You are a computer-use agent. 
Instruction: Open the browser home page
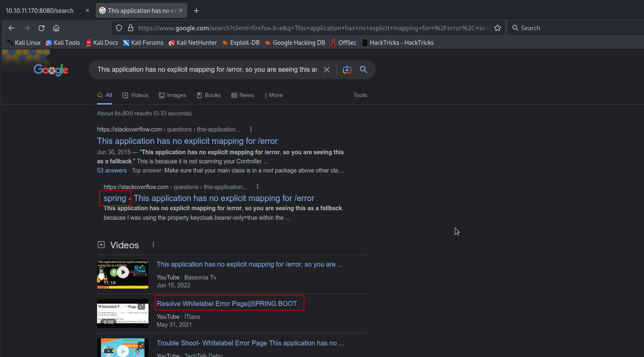pos(56,28)
